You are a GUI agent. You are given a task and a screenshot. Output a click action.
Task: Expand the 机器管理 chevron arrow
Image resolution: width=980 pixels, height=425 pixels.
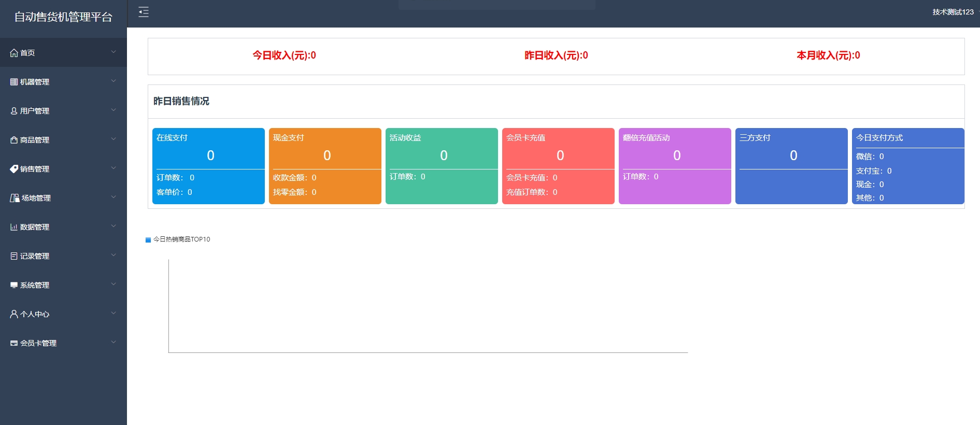tap(113, 81)
